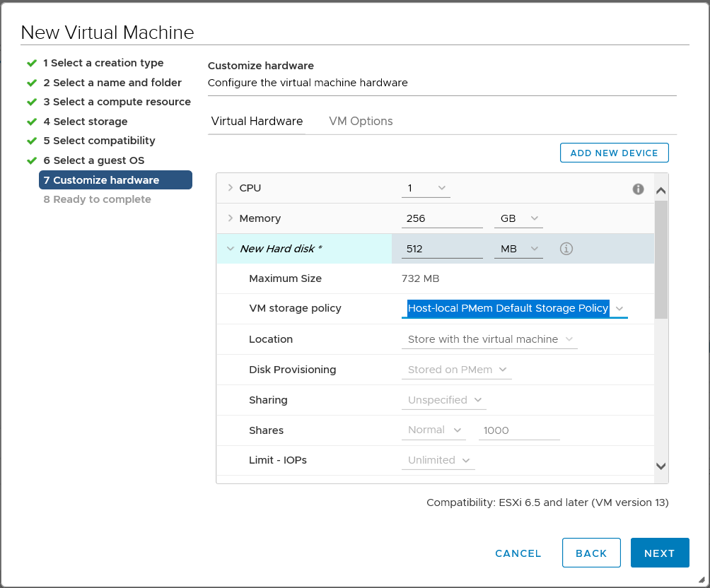Click the hard disk size info icon
The width and height of the screenshot is (710, 588).
[x=566, y=249]
